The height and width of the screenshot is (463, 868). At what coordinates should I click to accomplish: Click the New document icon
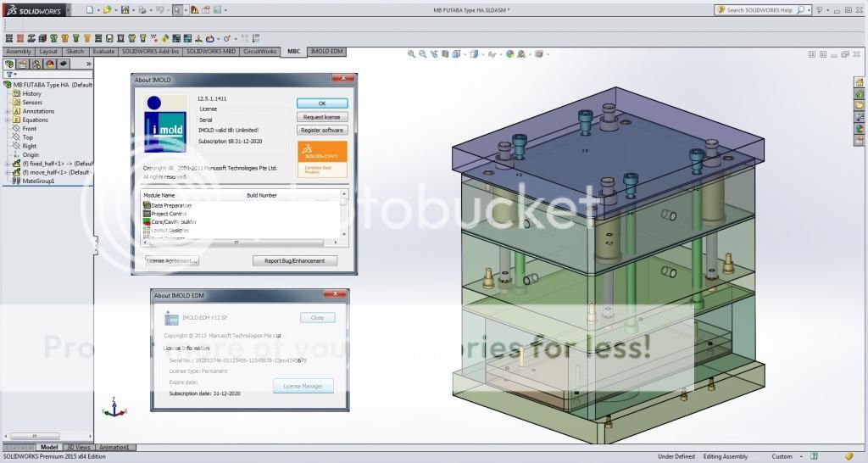90,9
